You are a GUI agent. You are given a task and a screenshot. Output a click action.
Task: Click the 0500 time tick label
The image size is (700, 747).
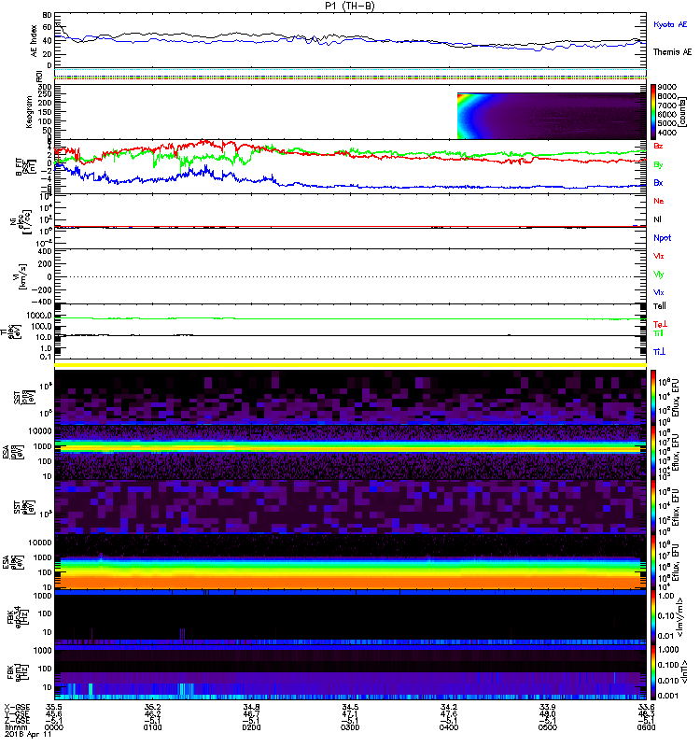pos(547,727)
